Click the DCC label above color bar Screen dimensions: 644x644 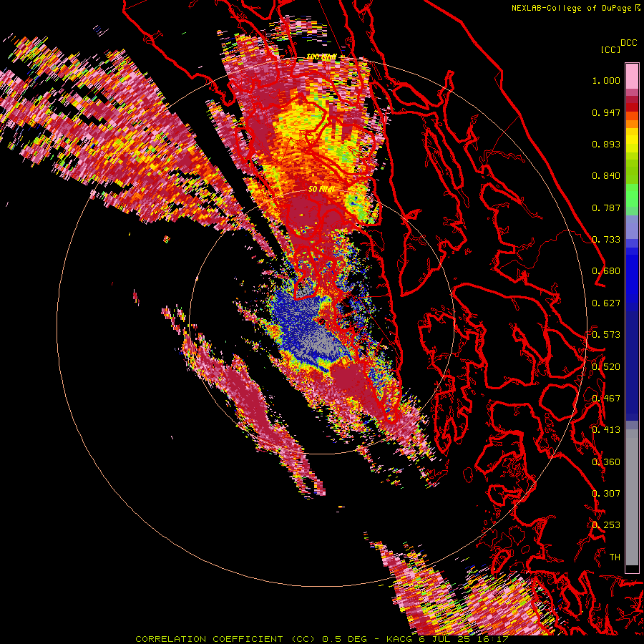[628, 43]
